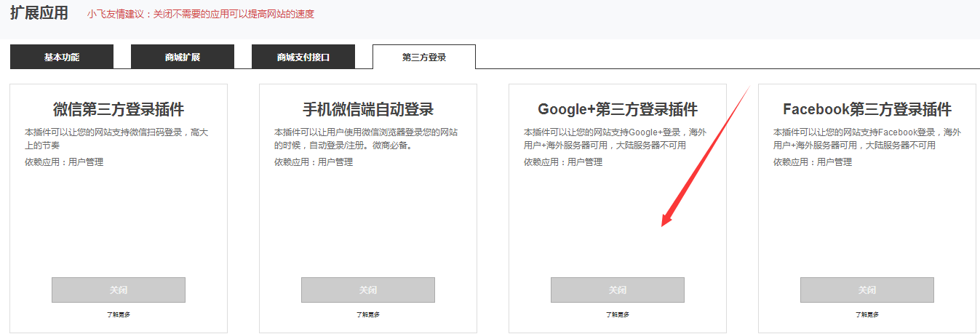Screen dimensions: 980x334
Task: Click the 扩展应用 page heading
Action: click(x=39, y=12)
